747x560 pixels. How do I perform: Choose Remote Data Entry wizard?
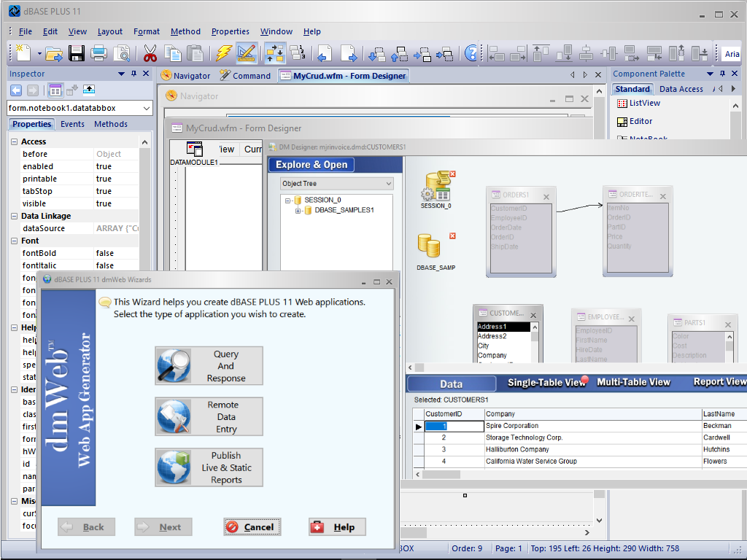209,416
